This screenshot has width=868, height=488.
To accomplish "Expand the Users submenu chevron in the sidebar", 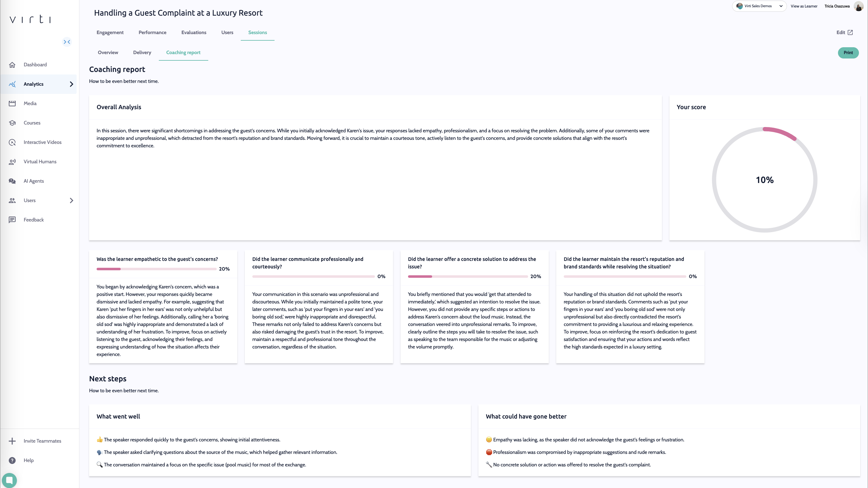I will pyautogui.click(x=71, y=201).
